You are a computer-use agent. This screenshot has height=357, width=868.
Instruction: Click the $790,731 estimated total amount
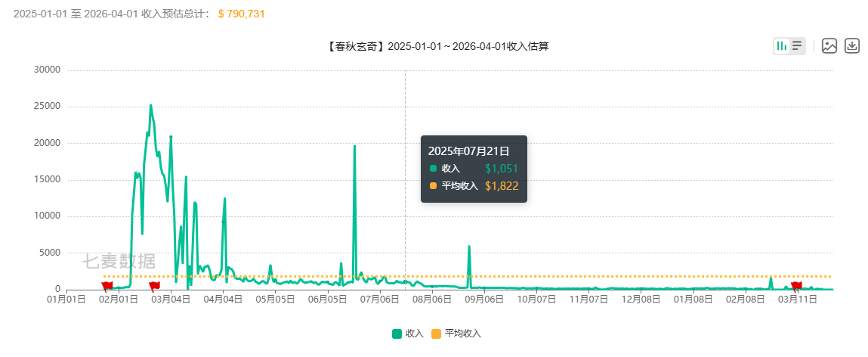241,14
